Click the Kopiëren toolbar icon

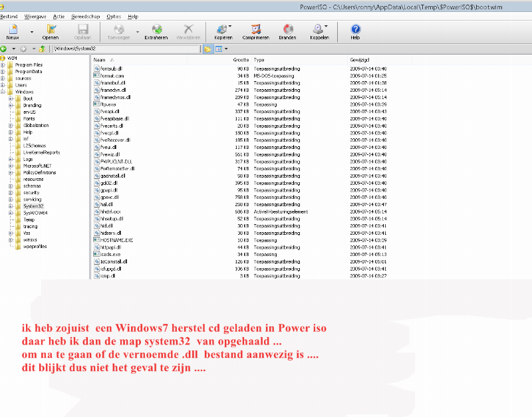tap(222, 32)
